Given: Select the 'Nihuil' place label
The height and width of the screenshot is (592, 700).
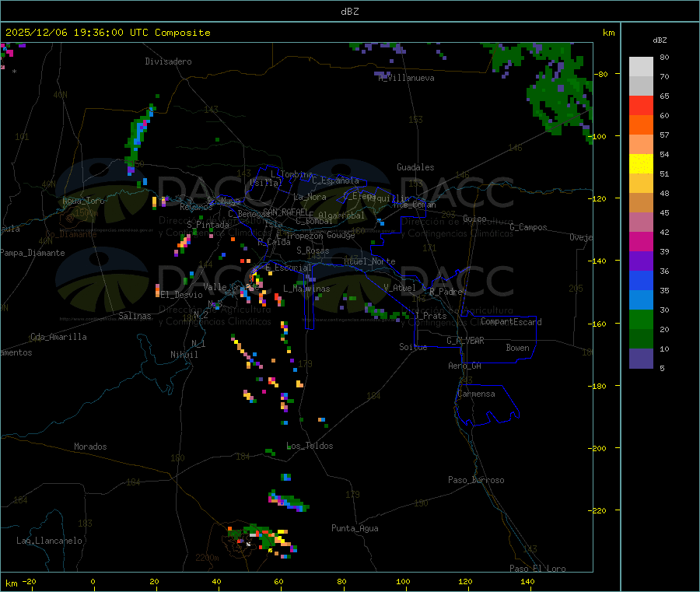Looking at the screenshot, I should click(184, 355).
